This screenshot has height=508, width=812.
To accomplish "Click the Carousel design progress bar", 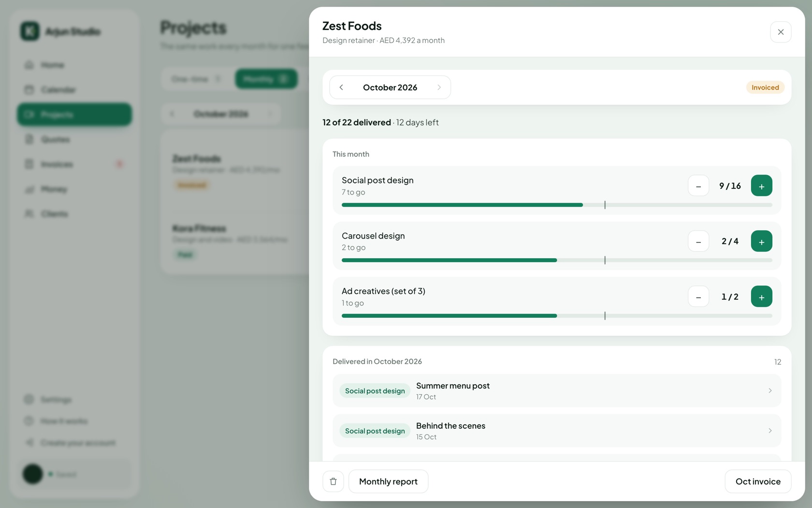I will point(557,260).
